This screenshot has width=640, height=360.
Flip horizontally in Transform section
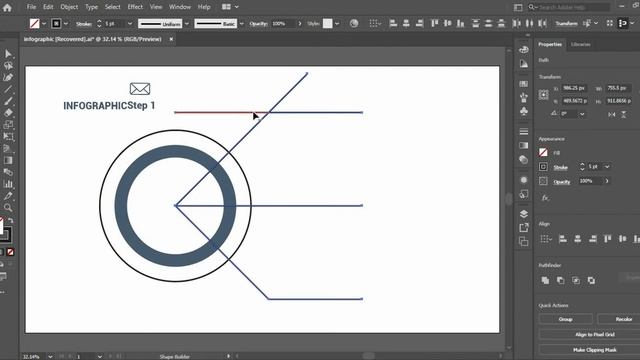611,114
